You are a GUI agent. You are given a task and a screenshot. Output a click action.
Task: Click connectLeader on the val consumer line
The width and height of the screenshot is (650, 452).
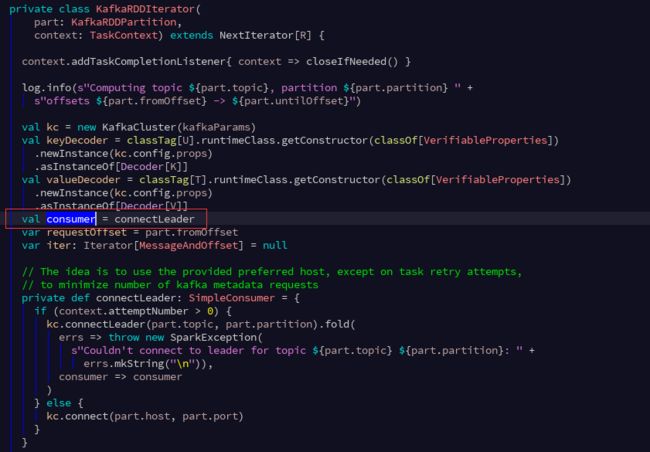pyautogui.click(x=154, y=219)
